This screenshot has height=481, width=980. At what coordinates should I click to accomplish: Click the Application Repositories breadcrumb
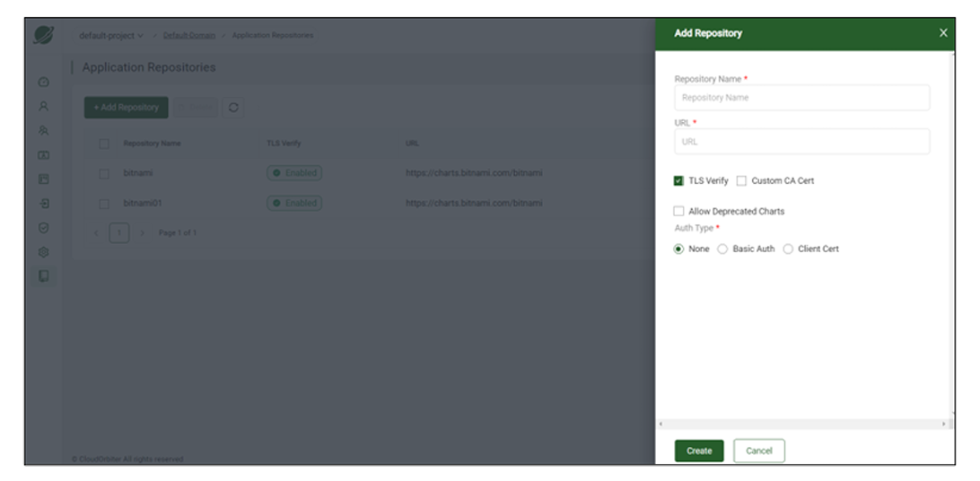click(x=273, y=36)
